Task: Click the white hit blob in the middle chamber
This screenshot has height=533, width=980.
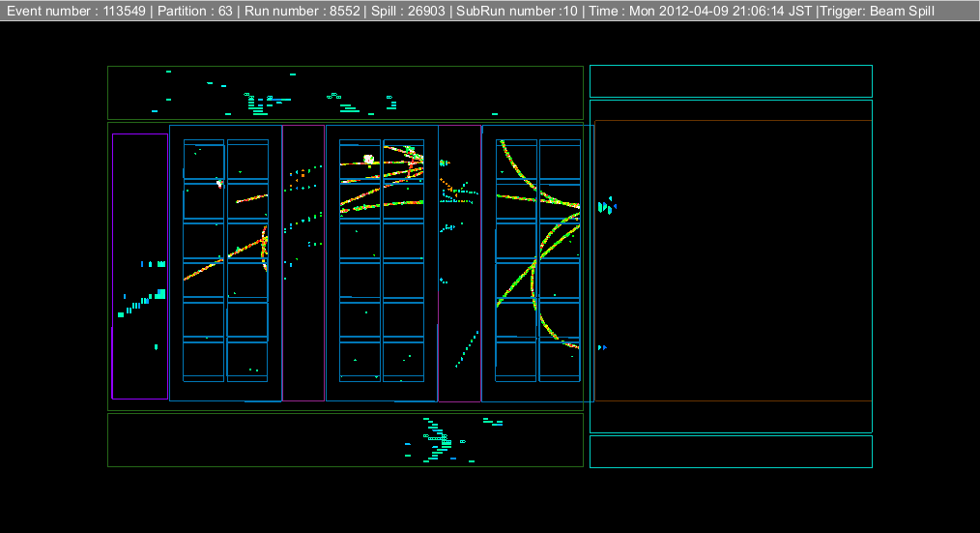Action: (x=368, y=160)
